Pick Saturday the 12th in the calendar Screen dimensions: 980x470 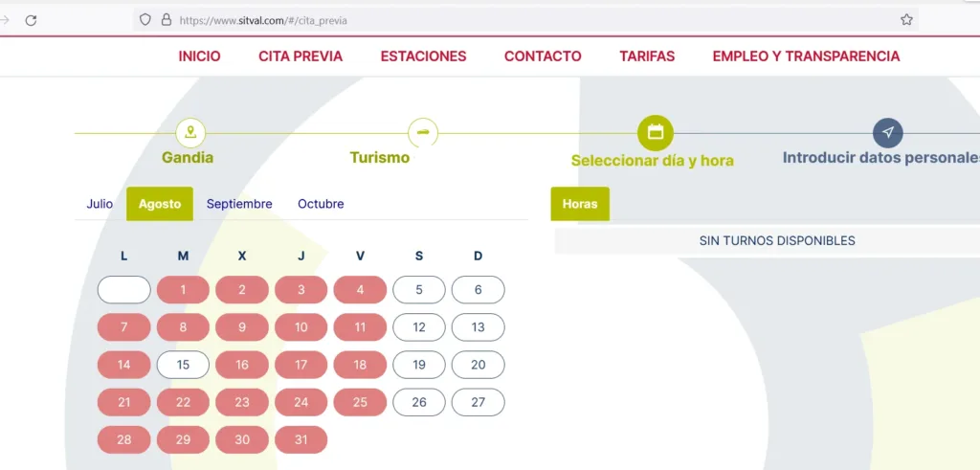pyautogui.click(x=419, y=327)
